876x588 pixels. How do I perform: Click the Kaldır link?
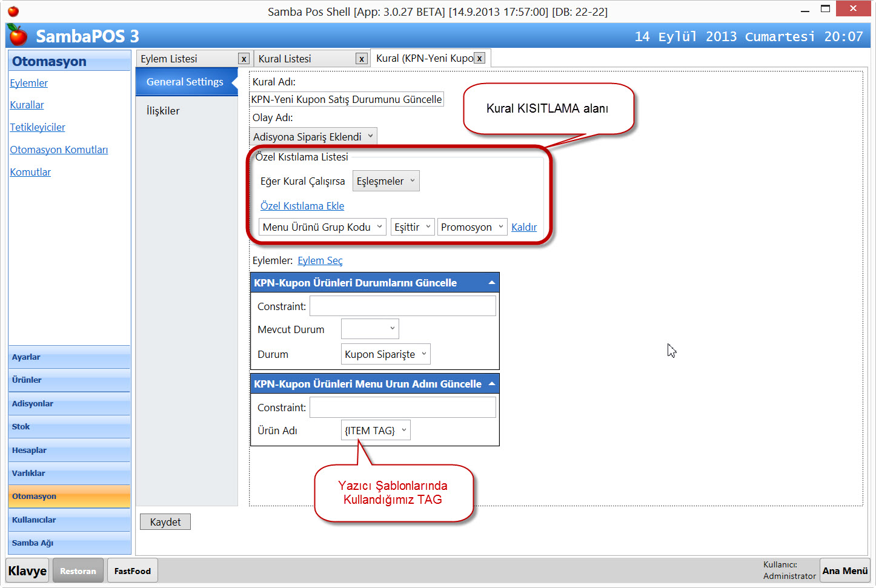click(524, 227)
